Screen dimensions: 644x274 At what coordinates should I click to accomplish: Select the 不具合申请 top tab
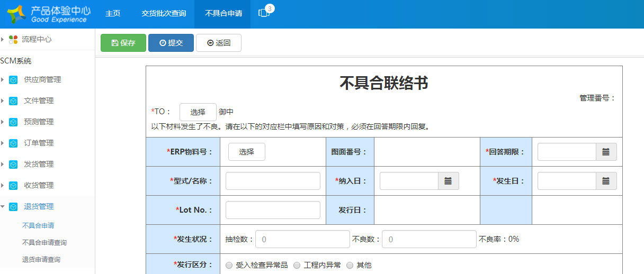pyautogui.click(x=223, y=14)
